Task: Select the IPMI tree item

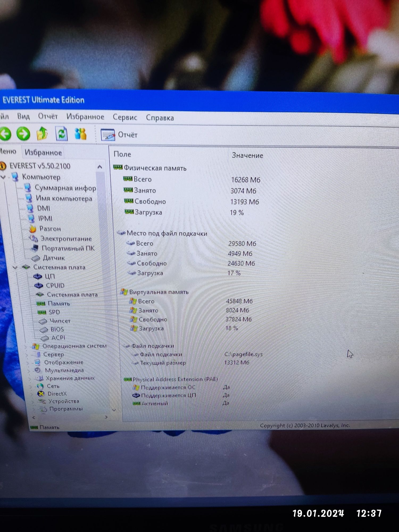Action: [x=45, y=218]
